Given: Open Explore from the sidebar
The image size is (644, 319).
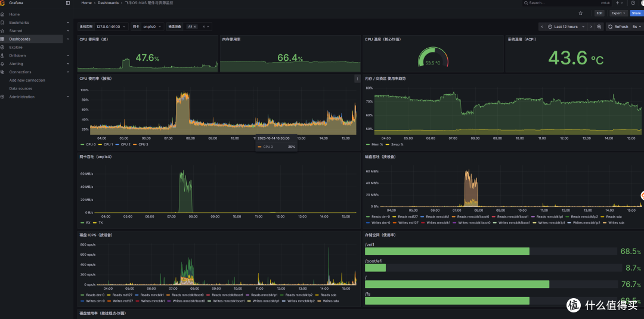Looking at the screenshot, I should [x=16, y=47].
